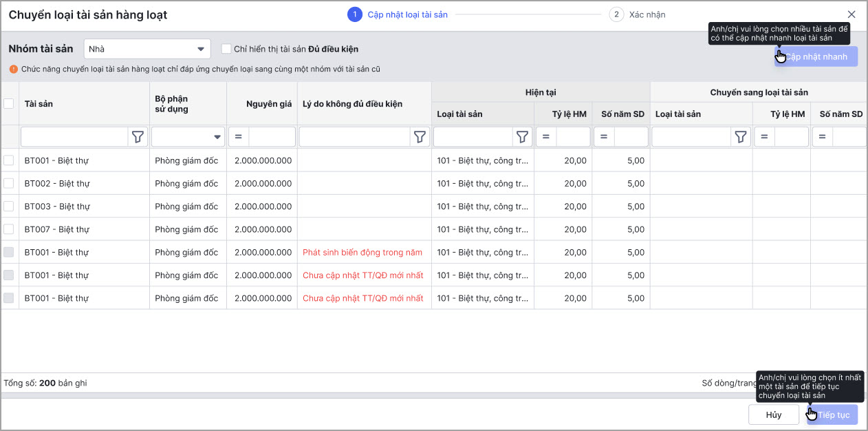Click filter icon in target Loại tài sản column

click(741, 137)
